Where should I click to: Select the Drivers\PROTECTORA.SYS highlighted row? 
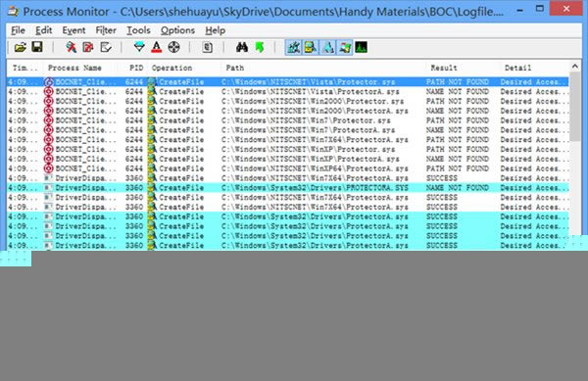(x=288, y=188)
